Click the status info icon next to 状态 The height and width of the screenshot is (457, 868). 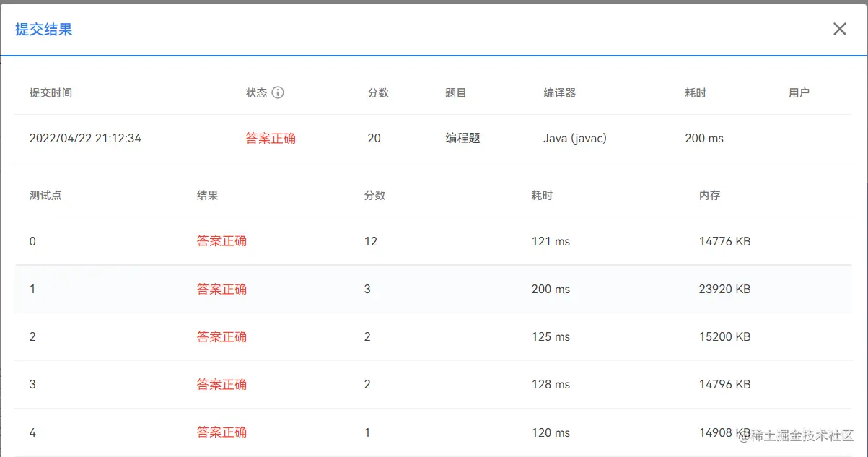tap(278, 92)
